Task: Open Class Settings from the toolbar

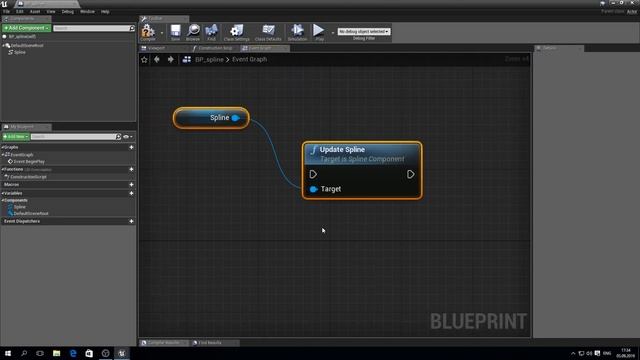Action: [x=236, y=32]
